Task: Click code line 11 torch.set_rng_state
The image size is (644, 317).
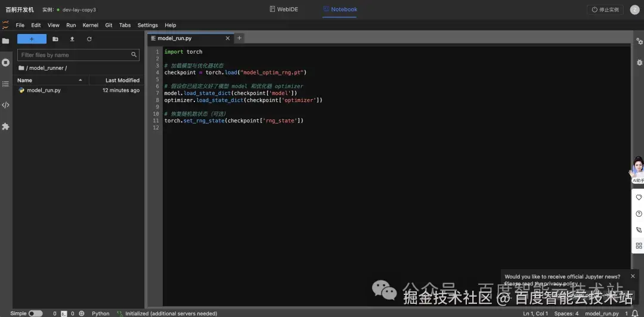Action: [x=234, y=121]
